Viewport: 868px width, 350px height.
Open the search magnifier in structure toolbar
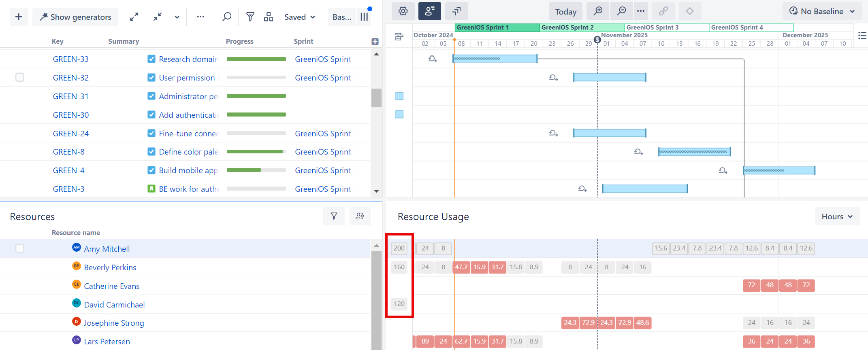tap(227, 17)
